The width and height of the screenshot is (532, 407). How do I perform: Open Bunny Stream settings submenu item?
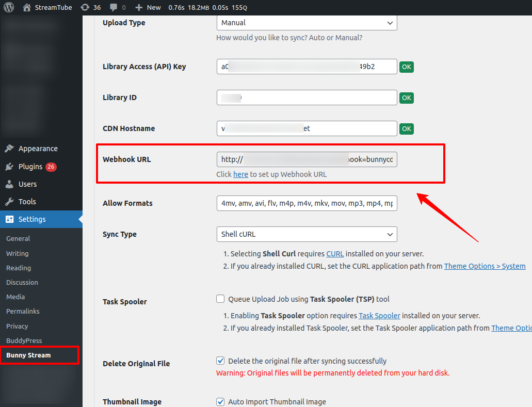[28, 355]
